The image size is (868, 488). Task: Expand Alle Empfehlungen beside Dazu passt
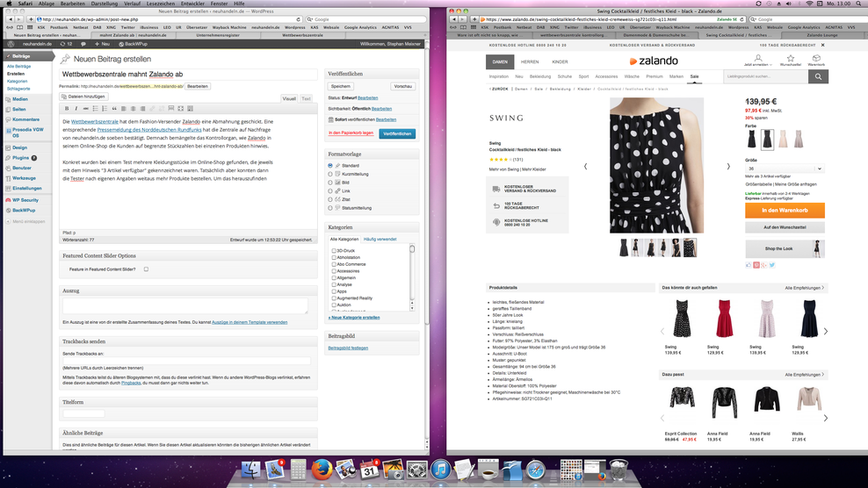click(805, 375)
